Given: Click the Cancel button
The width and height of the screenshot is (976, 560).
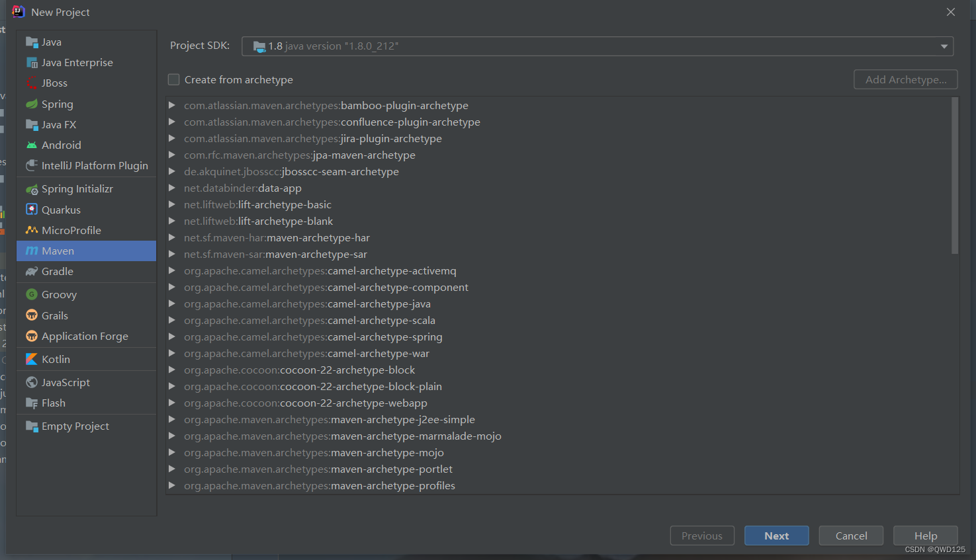Looking at the screenshot, I should click(851, 536).
